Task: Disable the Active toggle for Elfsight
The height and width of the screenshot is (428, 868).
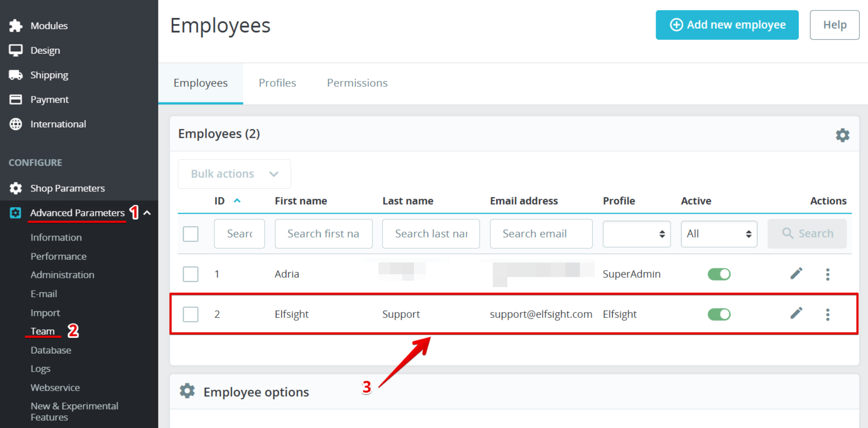Action: tap(719, 314)
